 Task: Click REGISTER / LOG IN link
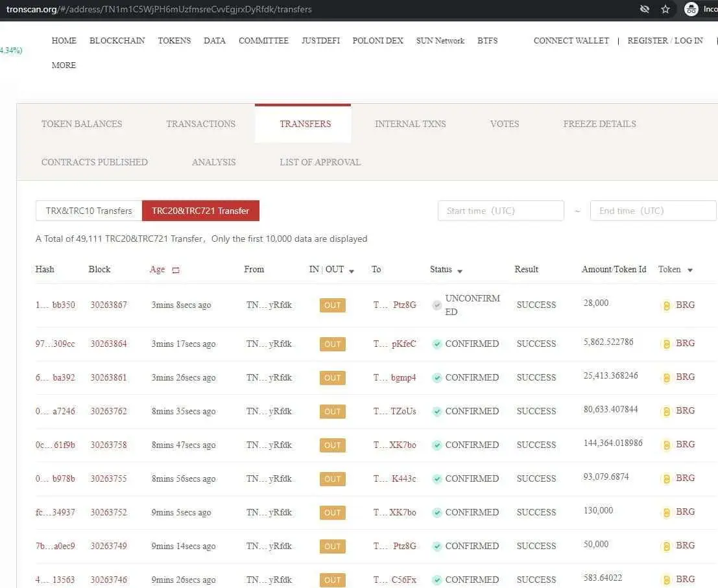665,40
